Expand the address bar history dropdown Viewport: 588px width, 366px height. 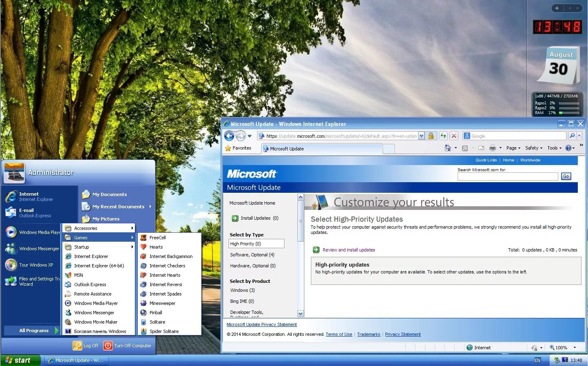(421, 136)
